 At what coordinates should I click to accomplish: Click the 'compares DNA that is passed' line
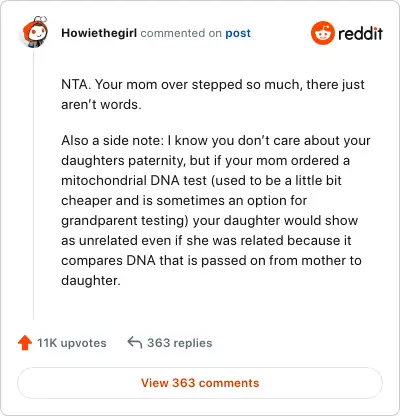tap(211, 261)
